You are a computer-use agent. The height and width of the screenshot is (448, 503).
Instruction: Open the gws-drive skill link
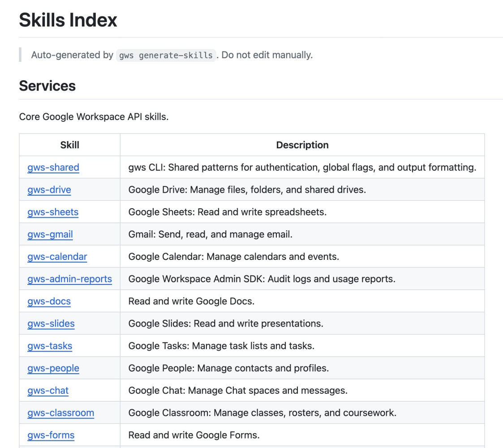49,190
